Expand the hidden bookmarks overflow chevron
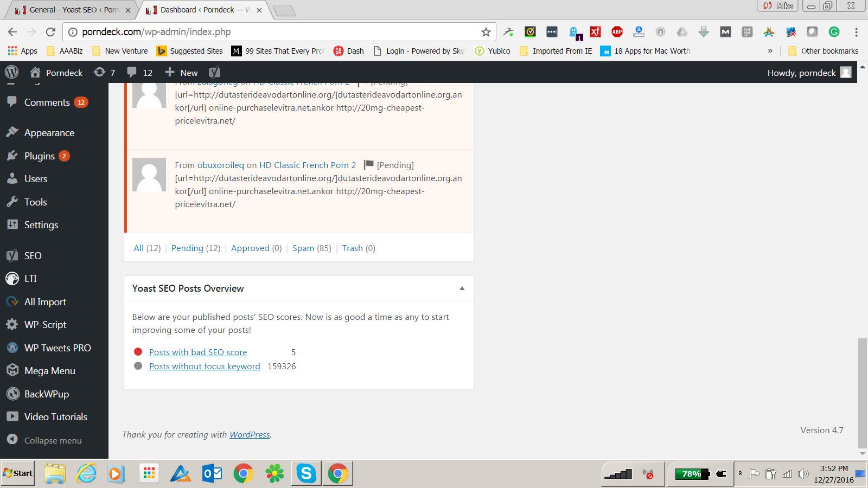The width and height of the screenshot is (868, 488). [x=770, y=51]
